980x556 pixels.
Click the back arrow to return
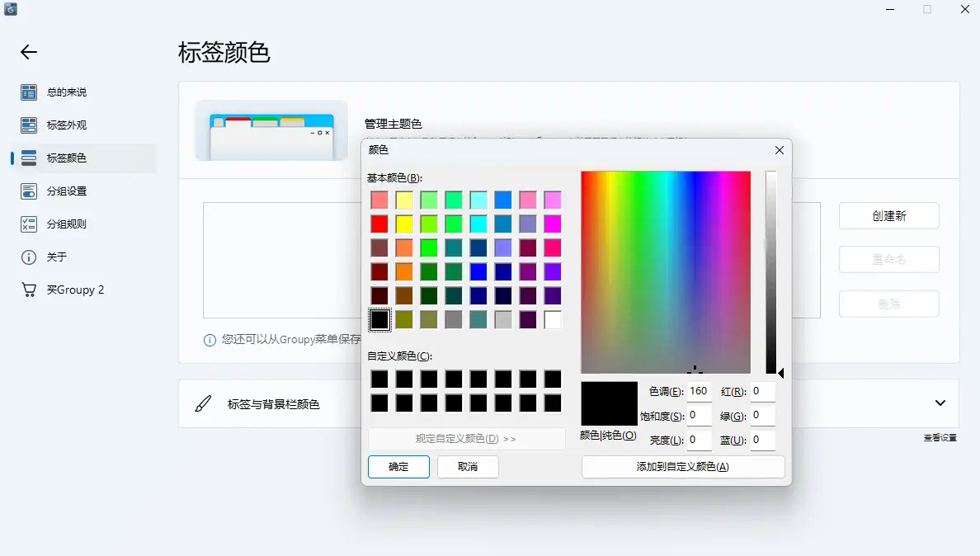[28, 51]
